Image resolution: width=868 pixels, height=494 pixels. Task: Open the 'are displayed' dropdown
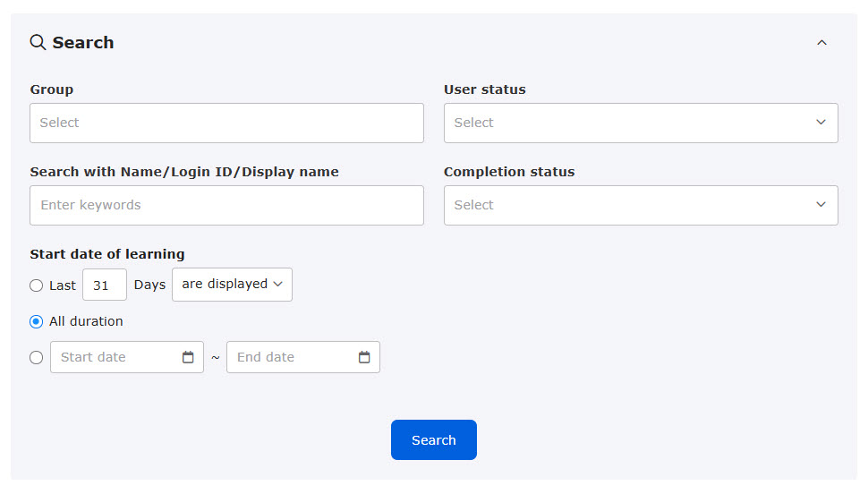click(232, 285)
